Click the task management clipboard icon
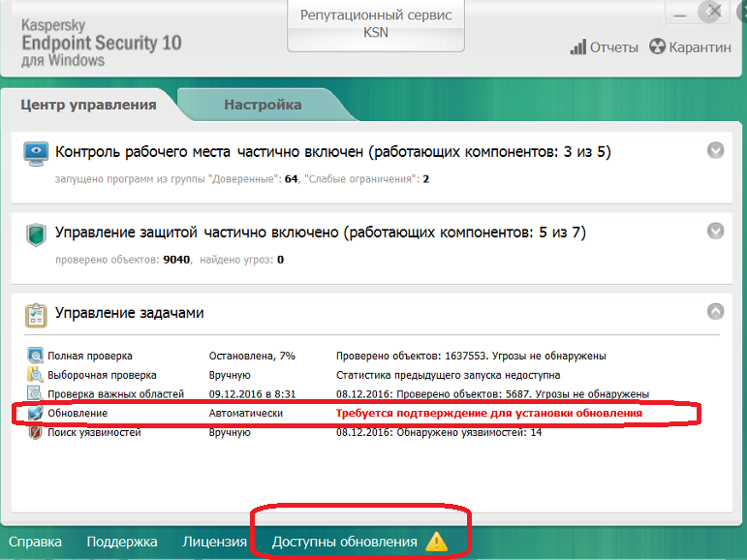 point(36,316)
